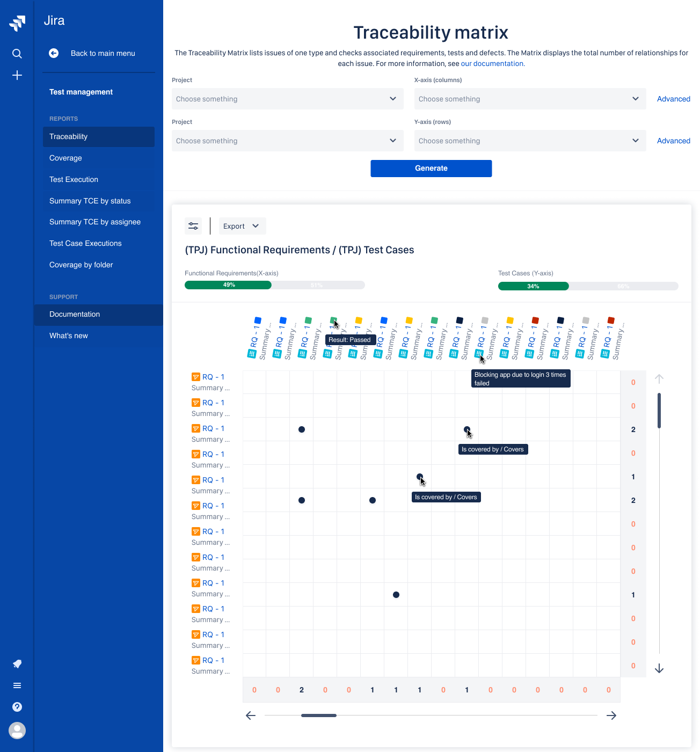Image resolution: width=700 pixels, height=752 pixels.
Task: Expand the Export dropdown
Action: pyautogui.click(x=243, y=226)
